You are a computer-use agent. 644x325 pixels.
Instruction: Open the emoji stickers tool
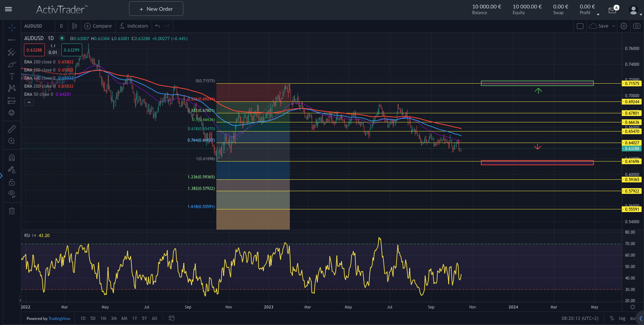pos(12,113)
